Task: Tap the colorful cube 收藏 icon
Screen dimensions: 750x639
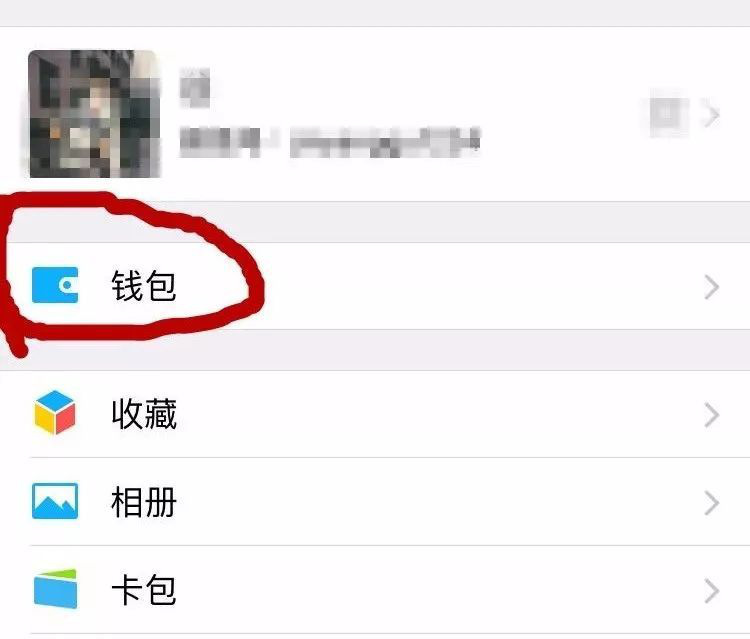Action: coord(55,413)
